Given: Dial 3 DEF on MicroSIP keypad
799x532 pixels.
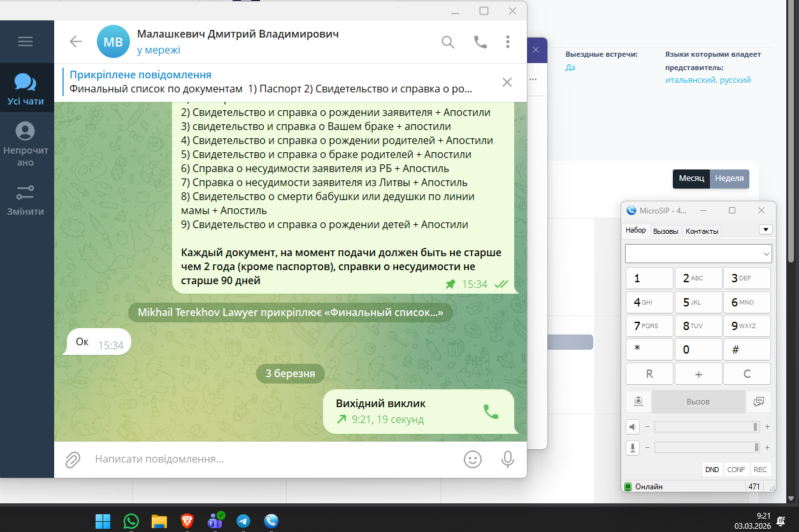Looking at the screenshot, I should coord(747,278).
